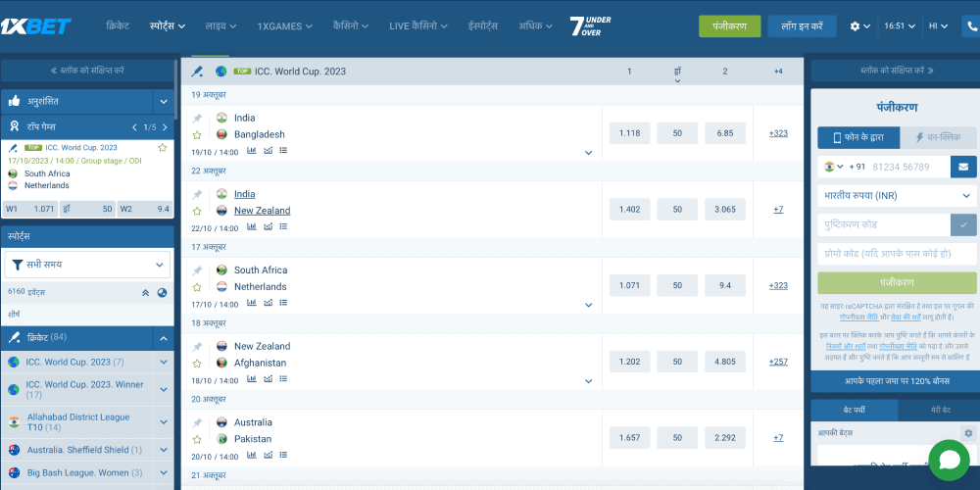This screenshot has height=490, width=980.
Task: Open statistics chart for India vs Bangladesh
Action: coord(251,151)
